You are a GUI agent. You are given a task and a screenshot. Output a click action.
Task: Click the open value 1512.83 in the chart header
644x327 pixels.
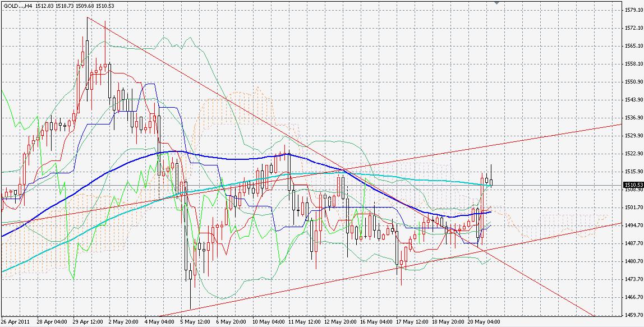click(45, 6)
